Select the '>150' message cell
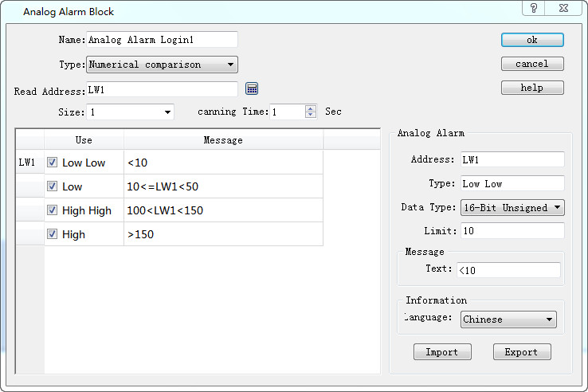The height and width of the screenshot is (392, 588). [x=224, y=234]
